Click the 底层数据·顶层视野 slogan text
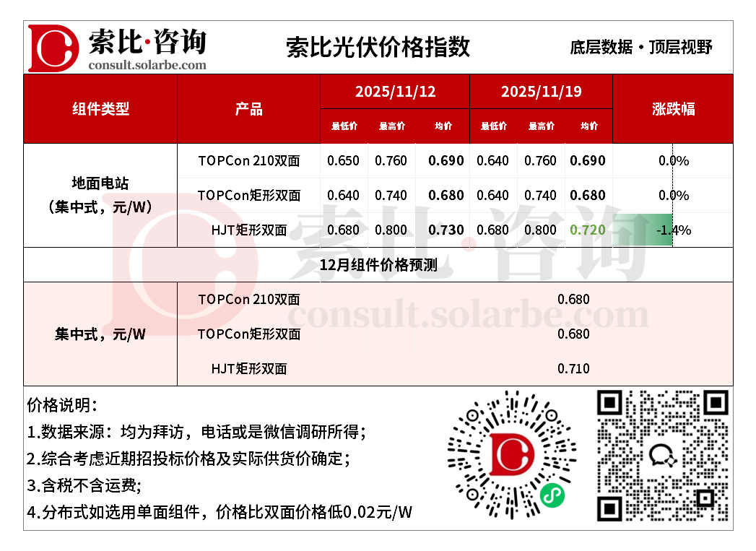This screenshot has width=756, height=551. [641, 48]
